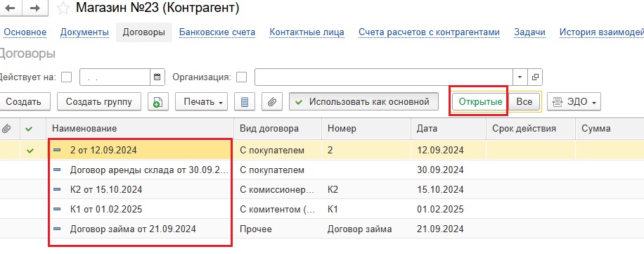Click the С комиссионер… type cell

coord(278,189)
